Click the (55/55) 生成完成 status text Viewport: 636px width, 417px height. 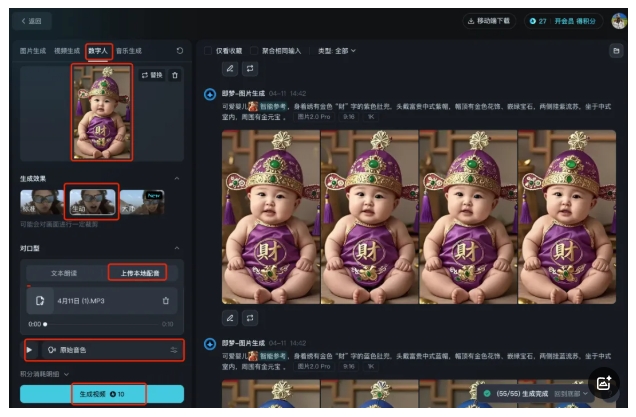(x=522, y=394)
